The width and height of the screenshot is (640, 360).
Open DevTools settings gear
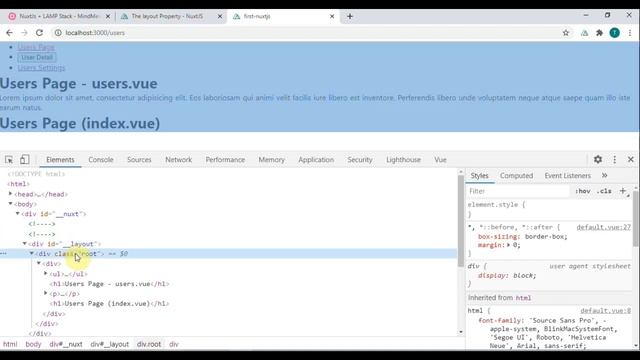click(598, 159)
